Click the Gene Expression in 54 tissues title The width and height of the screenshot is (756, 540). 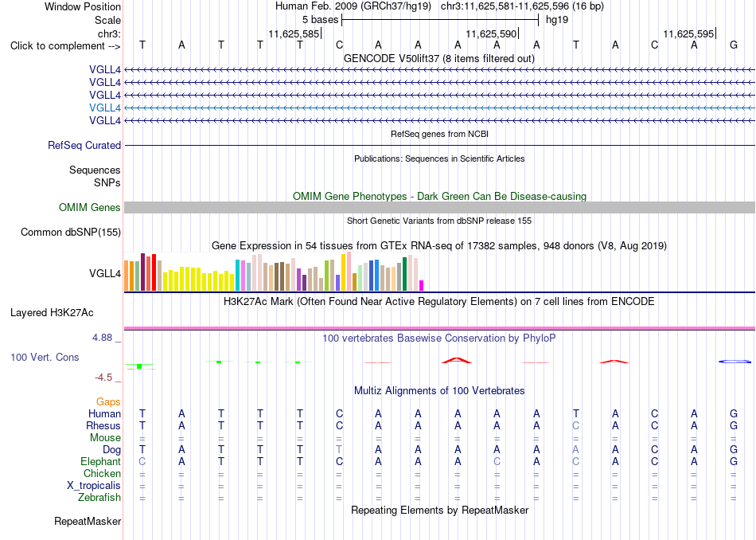[439, 245]
